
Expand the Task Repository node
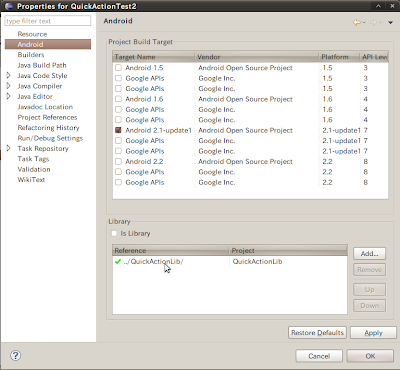(x=9, y=148)
